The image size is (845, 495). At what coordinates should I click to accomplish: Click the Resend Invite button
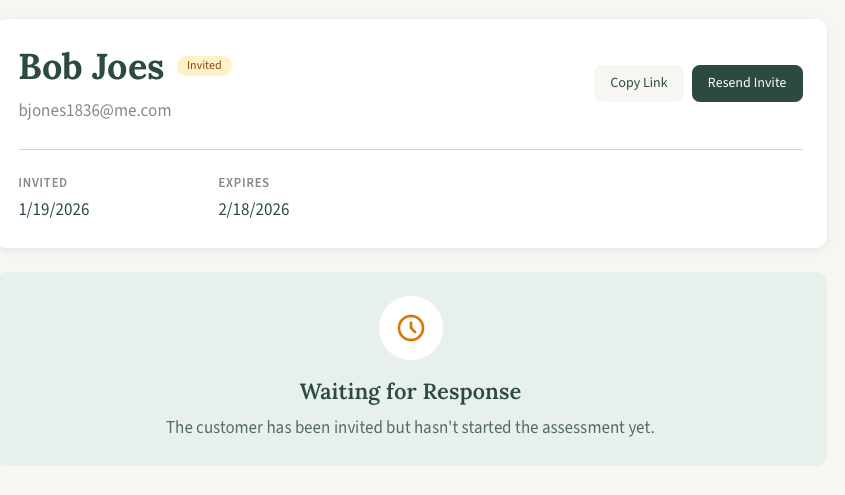click(x=747, y=83)
